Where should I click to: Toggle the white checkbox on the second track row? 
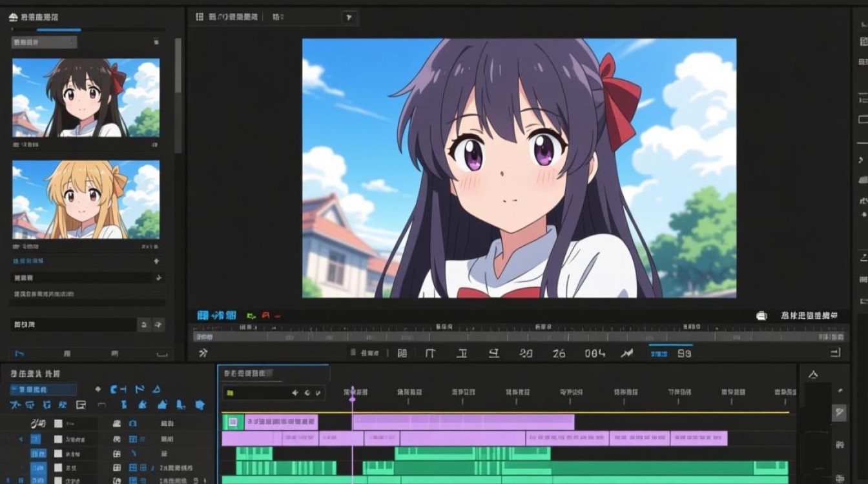pos(58,439)
